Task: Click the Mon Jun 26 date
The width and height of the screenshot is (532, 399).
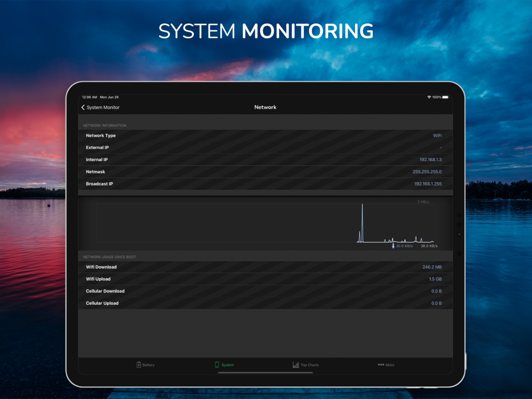Action: (x=109, y=97)
